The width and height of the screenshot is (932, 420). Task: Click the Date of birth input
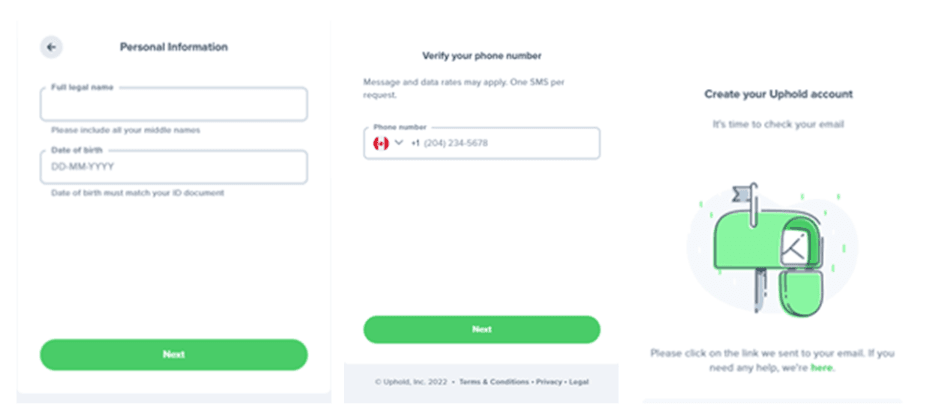coord(173,167)
